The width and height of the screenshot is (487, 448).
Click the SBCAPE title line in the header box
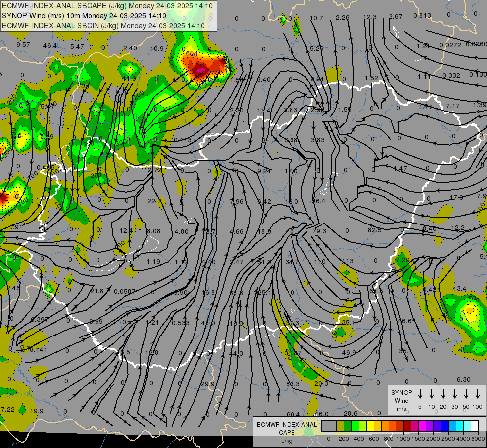pyautogui.click(x=107, y=6)
